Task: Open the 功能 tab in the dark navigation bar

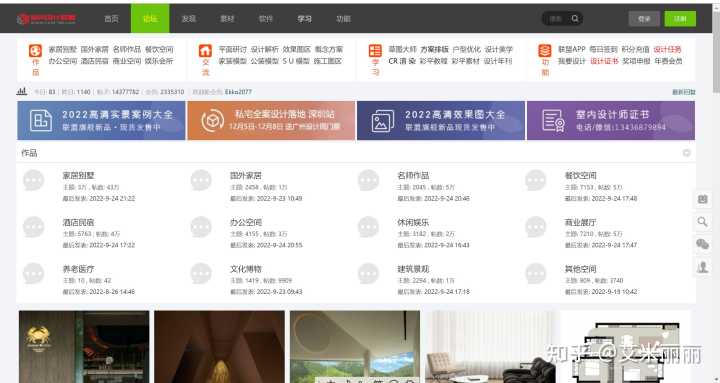Action: point(343,19)
